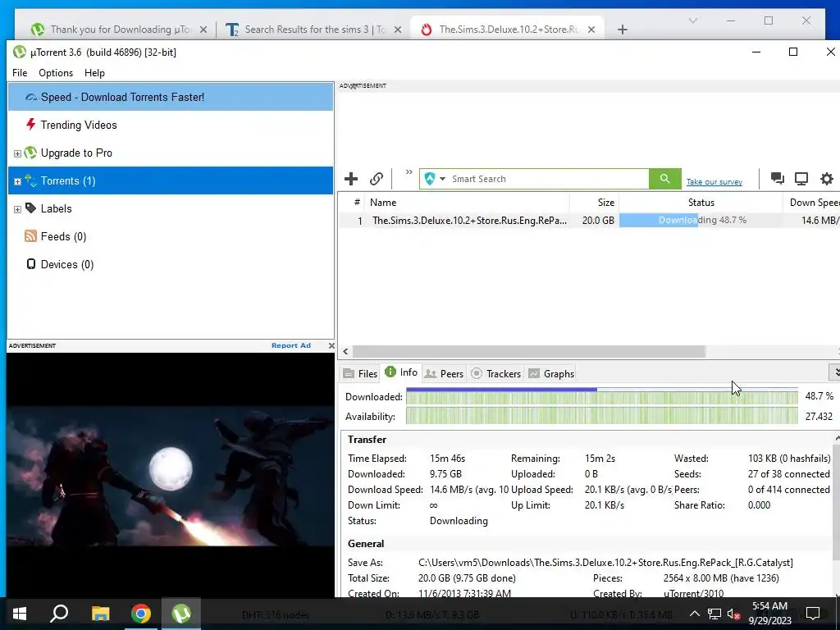Close The.Sims.3.Deluxe browser tab
Screen dimensions: 840x630
pyautogui.click(x=591, y=30)
